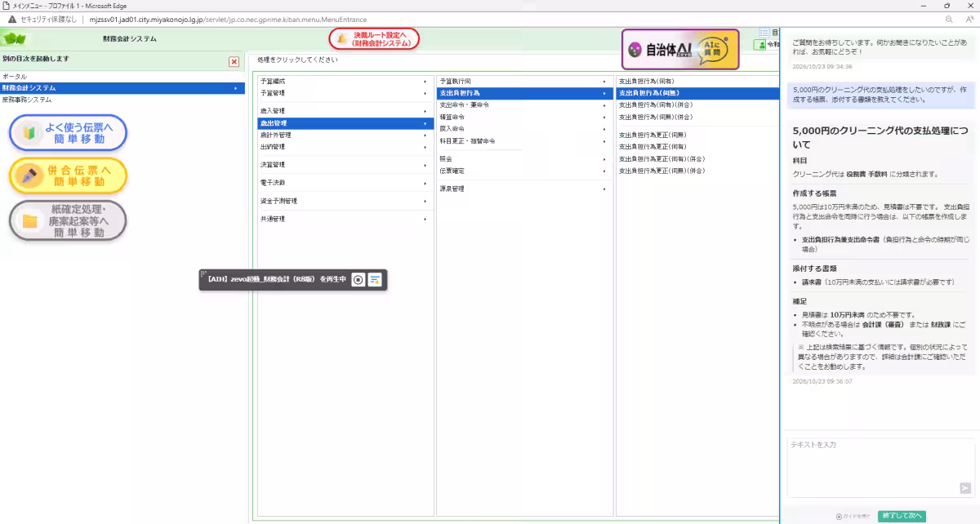Click the ガイドを停止 link

(854, 517)
